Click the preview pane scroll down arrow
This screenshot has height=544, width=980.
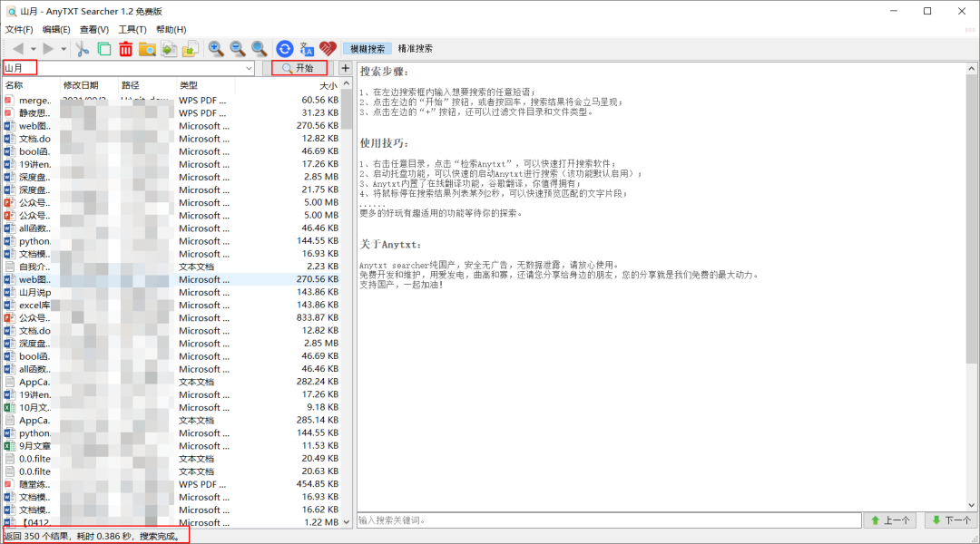[971, 505]
